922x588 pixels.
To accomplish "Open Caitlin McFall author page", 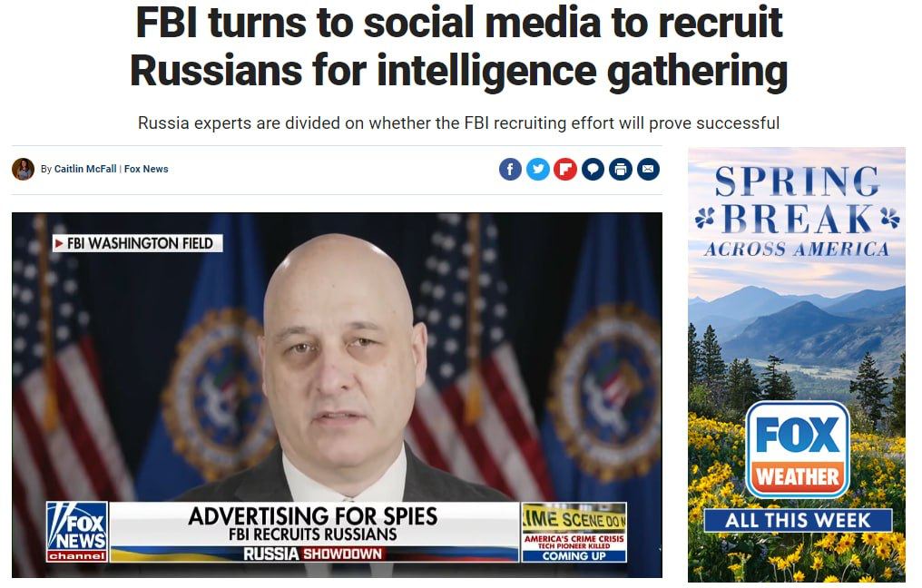I will [85, 169].
